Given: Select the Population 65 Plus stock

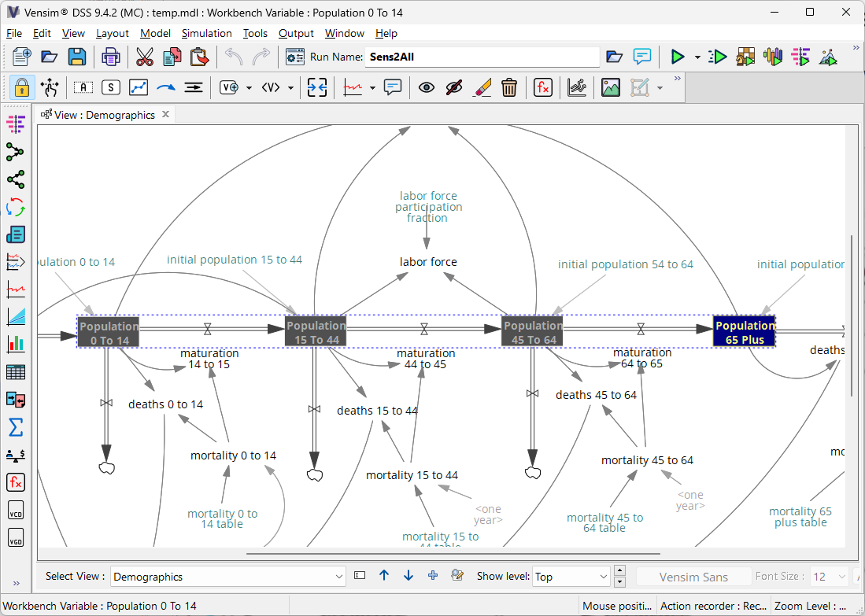Looking at the screenshot, I should (744, 332).
